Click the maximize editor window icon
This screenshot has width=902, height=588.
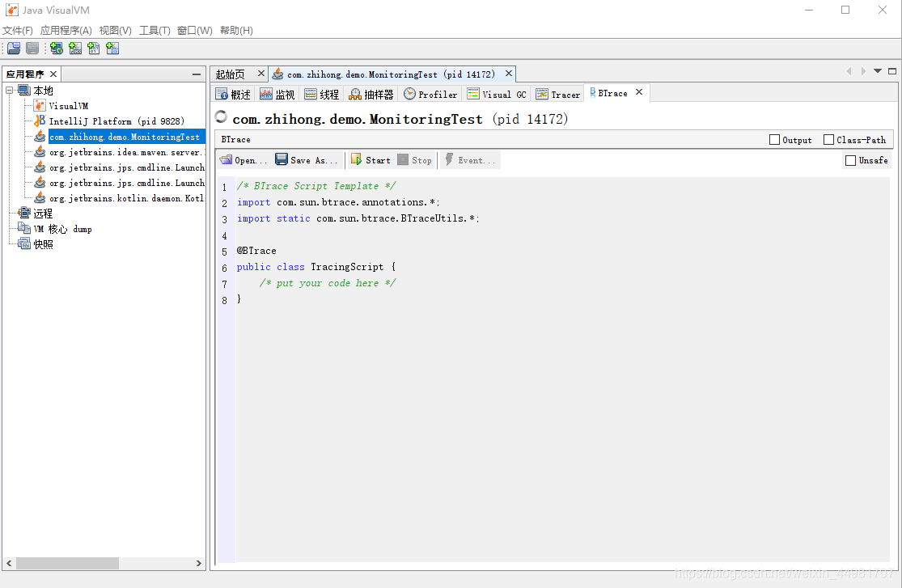[x=892, y=71]
